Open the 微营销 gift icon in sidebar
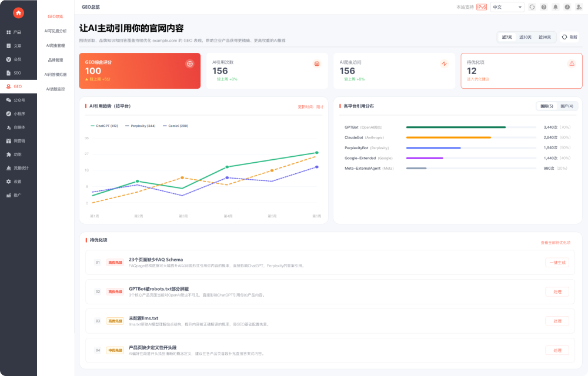Viewport: 588px width, 376px height. tap(9, 141)
